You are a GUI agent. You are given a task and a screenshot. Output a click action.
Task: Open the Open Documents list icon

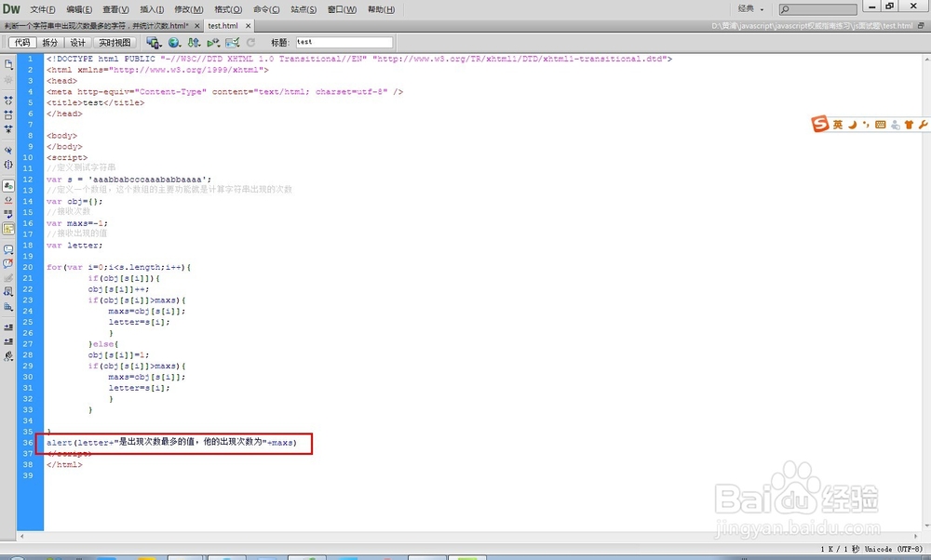[8, 64]
